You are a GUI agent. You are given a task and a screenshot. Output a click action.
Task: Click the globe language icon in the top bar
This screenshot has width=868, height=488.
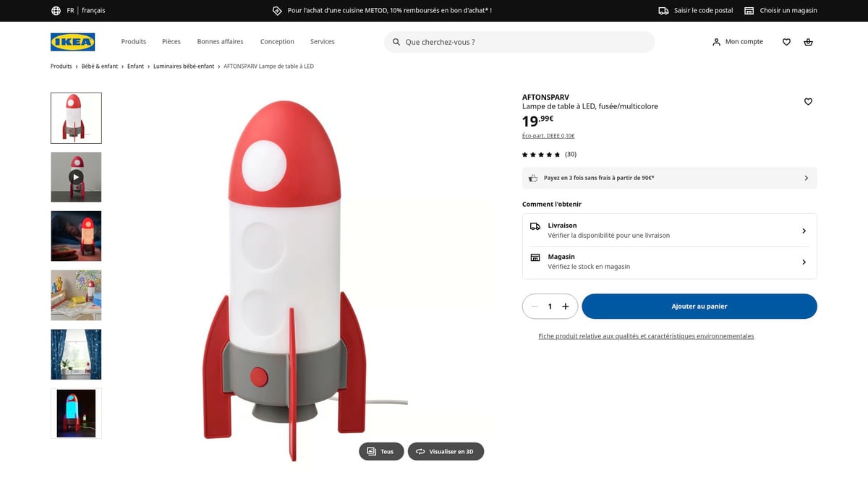coord(56,10)
